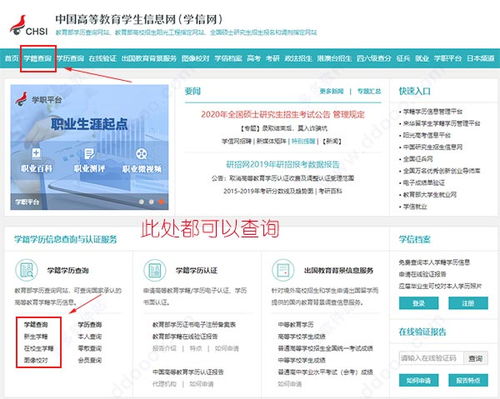Click the 职业微视频 film reel icon
This screenshot has width=500, height=399.
(x=142, y=154)
